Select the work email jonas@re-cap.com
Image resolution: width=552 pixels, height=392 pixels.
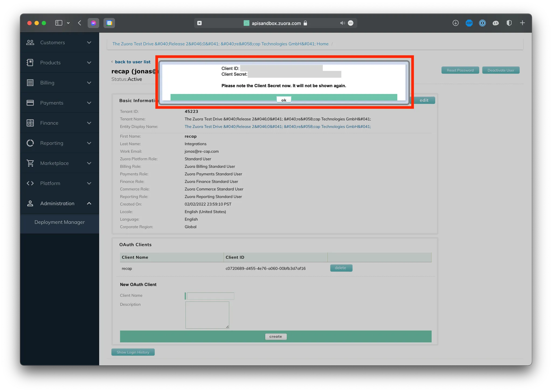click(202, 151)
